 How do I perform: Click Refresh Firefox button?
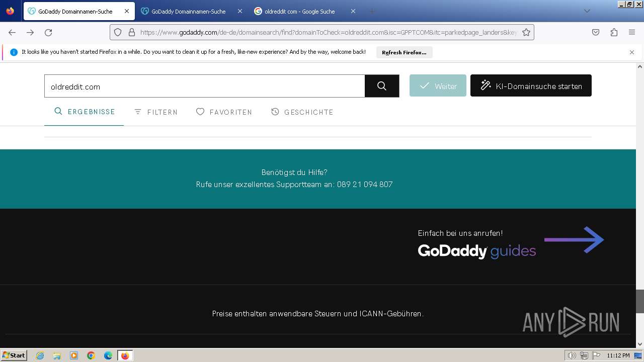(x=404, y=52)
